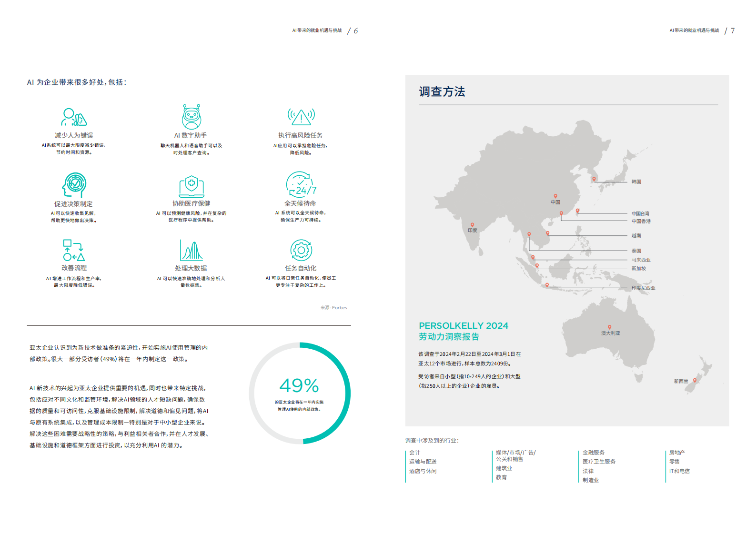The image size is (756, 535).
Task: Select the 协助医疗保健 laptop shield icon
Action: (x=191, y=186)
